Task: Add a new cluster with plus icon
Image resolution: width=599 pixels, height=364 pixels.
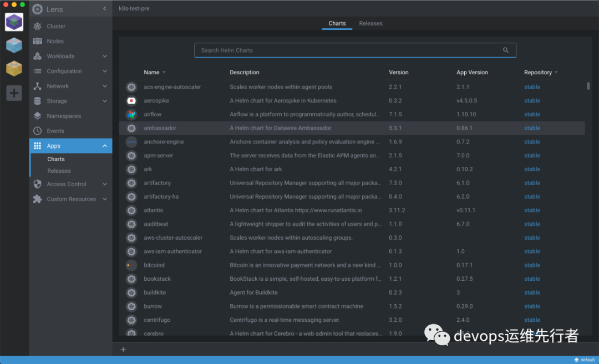Action: tap(14, 93)
